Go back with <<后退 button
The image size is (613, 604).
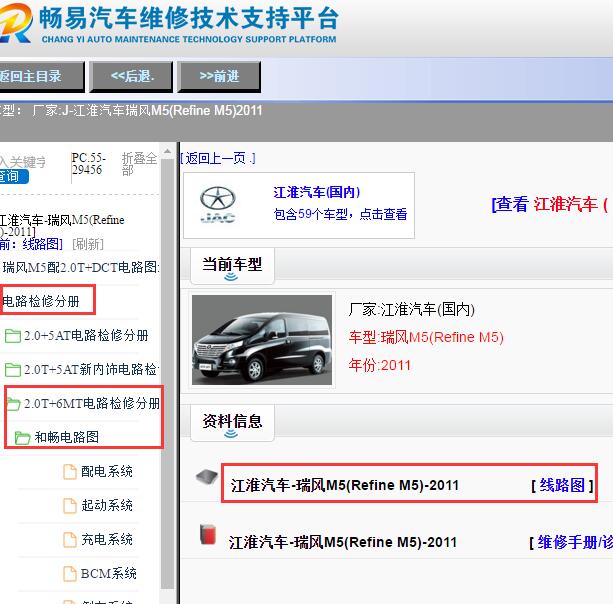point(131,76)
